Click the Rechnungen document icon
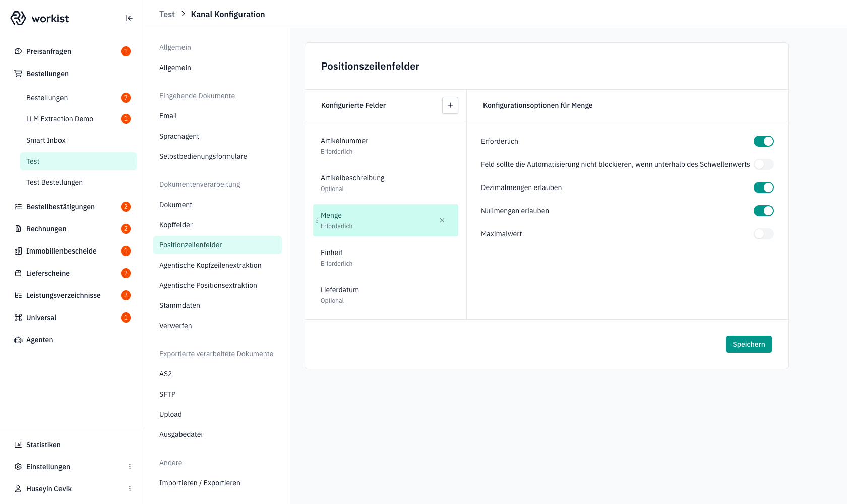847x504 pixels. (18, 229)
